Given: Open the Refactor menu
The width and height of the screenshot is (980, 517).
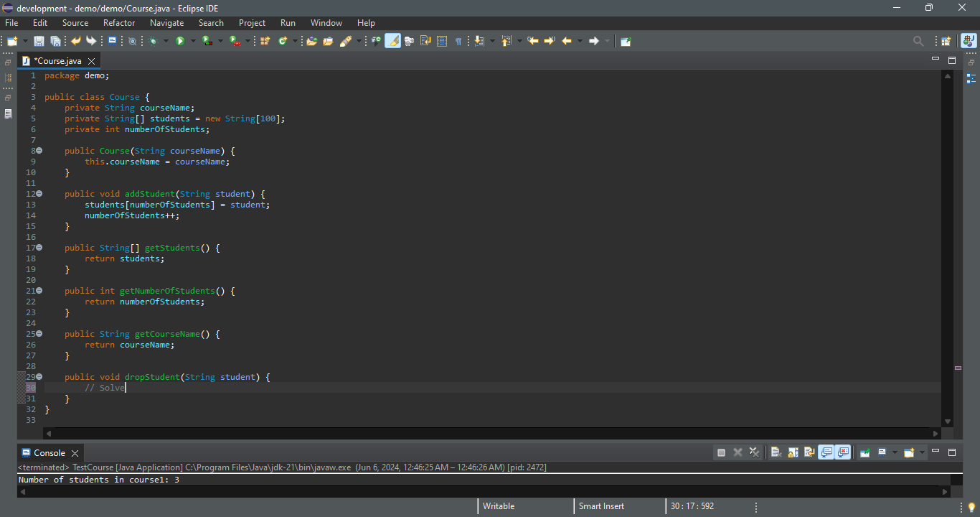Looking at the screenshot, I should tap(119, 23).
